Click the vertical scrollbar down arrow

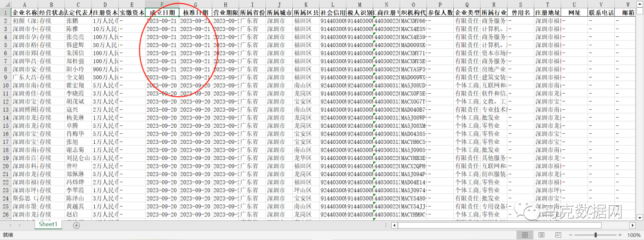tap(640, 217)
